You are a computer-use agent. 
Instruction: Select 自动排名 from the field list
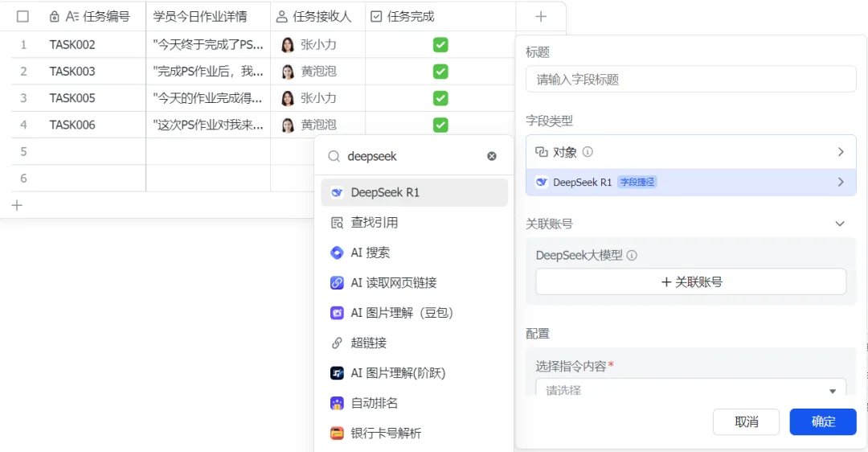(414, 403)
